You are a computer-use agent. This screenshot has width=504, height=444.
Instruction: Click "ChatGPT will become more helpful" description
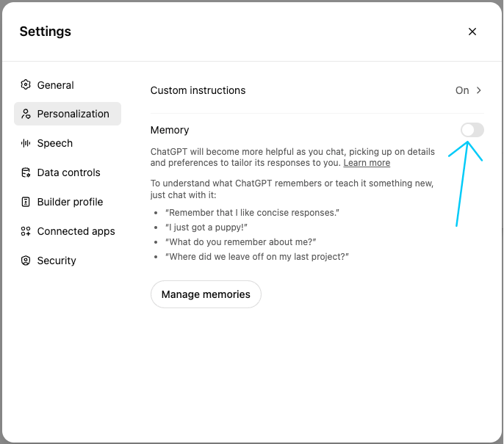point(292,157)
